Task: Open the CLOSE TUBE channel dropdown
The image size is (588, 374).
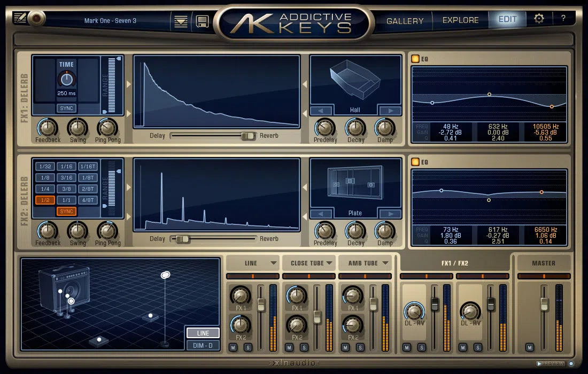Action: tap(309, 263)
